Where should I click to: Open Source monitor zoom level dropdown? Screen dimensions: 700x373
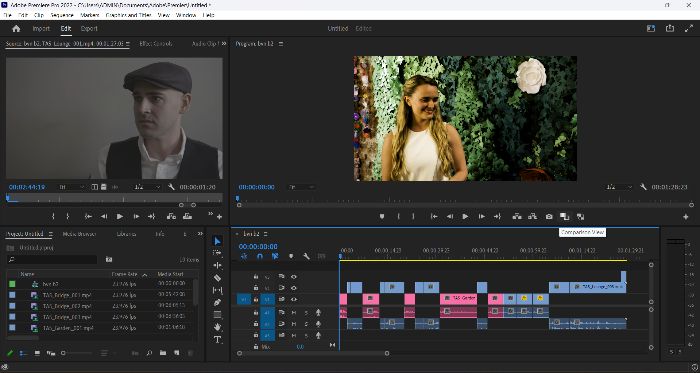coord(72,187)
